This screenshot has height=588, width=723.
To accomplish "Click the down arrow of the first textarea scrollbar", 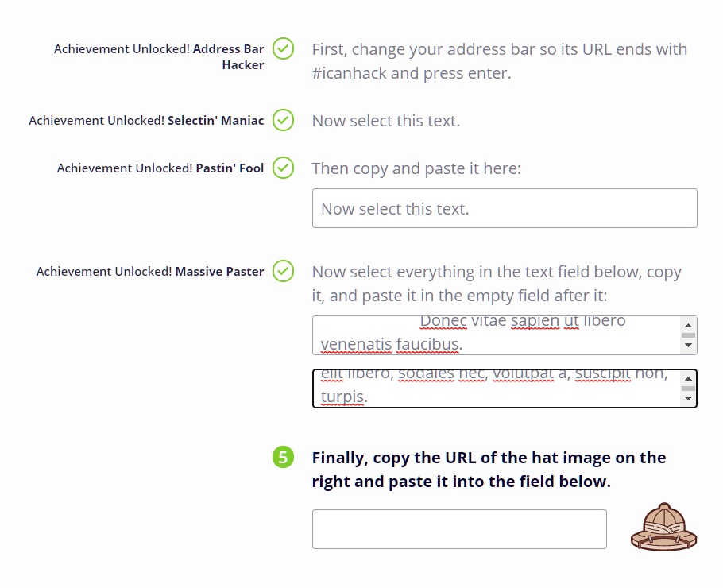I will click(688, 345).
